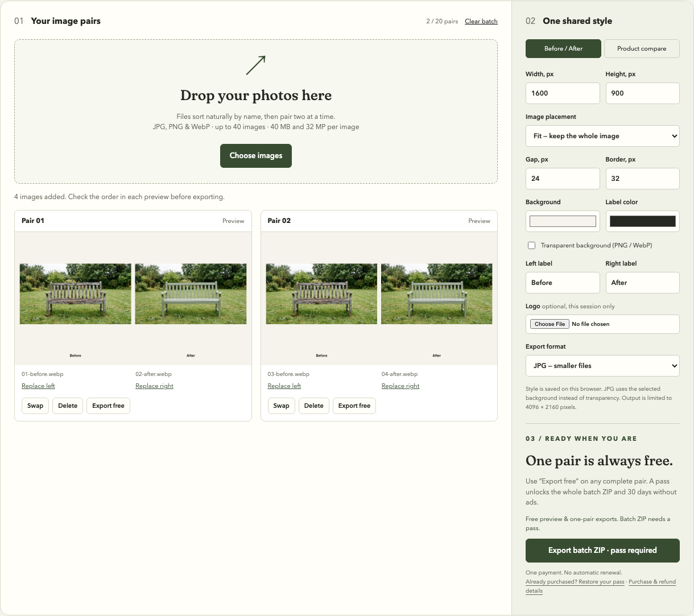The height and width of the screenshot is (616, 694).
Task: Open the Label color swatch
Action: 643,221
